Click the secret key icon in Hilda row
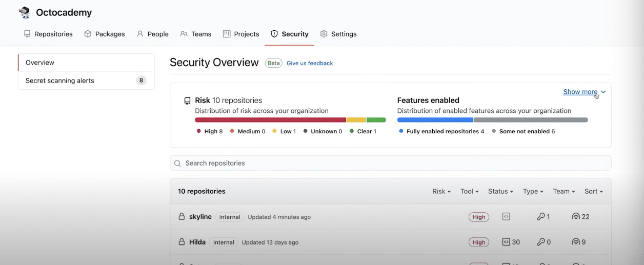This screenshot has height=265, width=644. 541,242
